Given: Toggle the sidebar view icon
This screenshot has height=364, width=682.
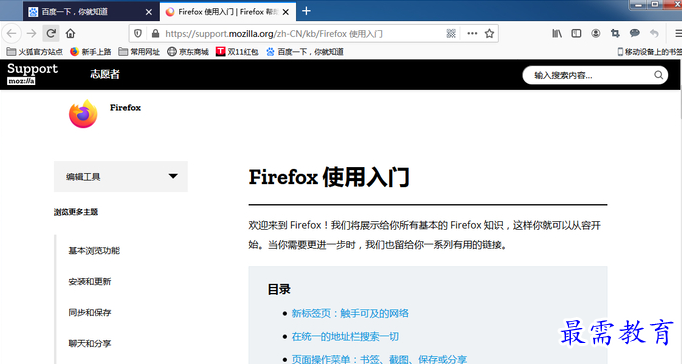Looking at the screenshot, I should click(576, 33).
